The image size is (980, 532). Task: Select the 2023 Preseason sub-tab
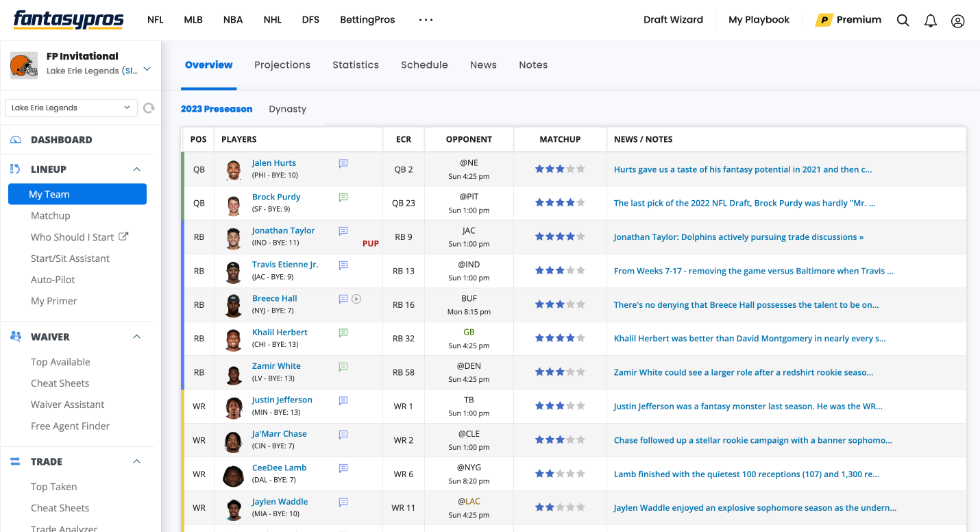pyautogui.click(x=217, y=109)
